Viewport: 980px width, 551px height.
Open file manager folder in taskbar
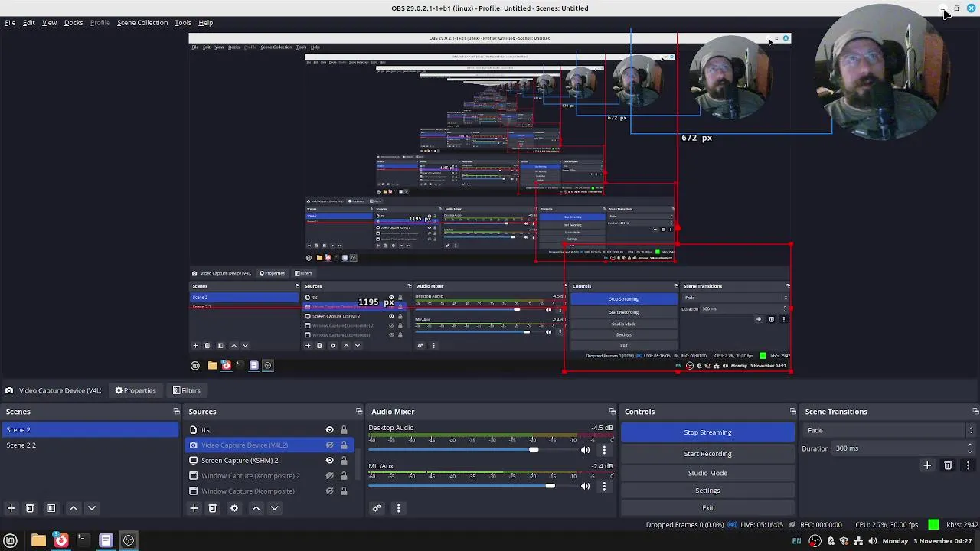click(x=38, y=541)
